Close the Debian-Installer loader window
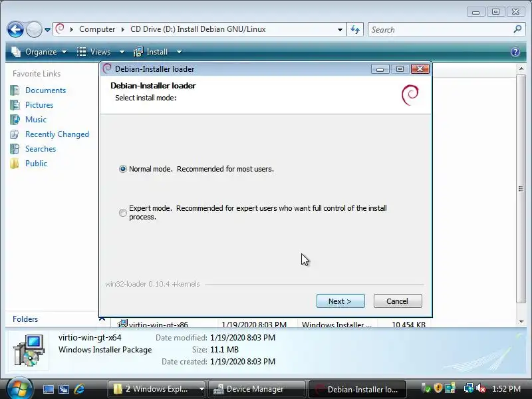Viewport: 532px width, 399px height. point(420,69)
